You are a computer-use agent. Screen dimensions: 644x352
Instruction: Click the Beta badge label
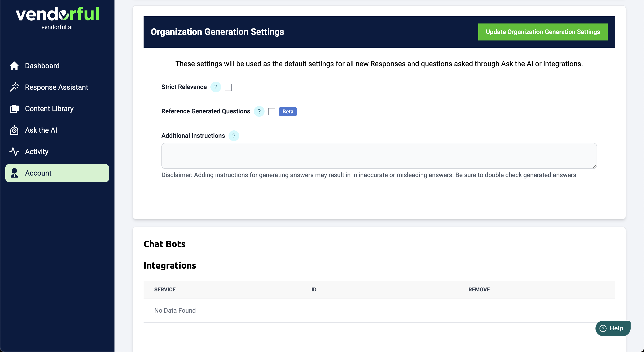(288, 112)
